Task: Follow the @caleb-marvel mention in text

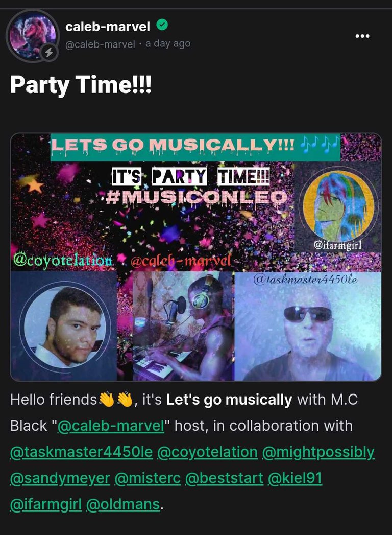Action: point(111,426)
